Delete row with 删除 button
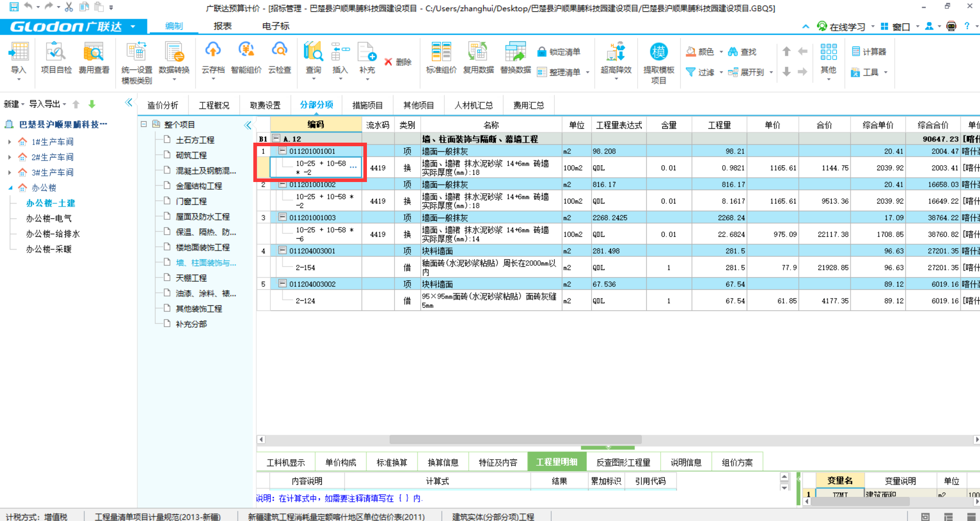Viewport: 980px width, 521px height. click(398, 62)
